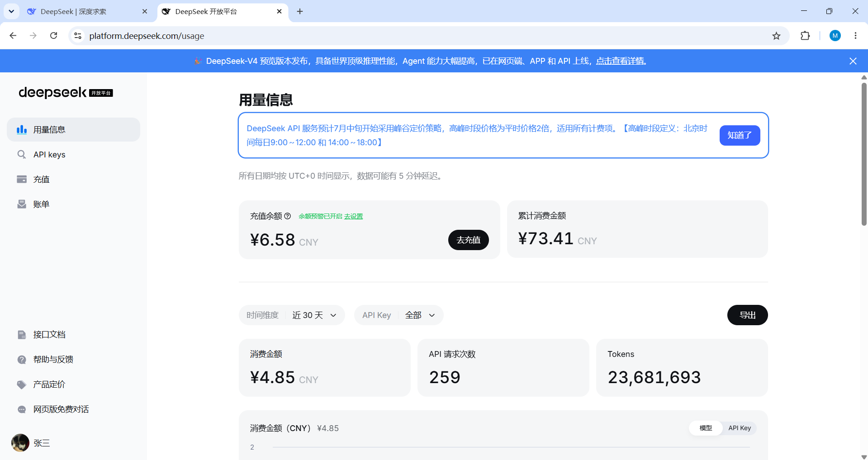Screen dimensions: 868x460
Task: Click the 用量信息 page heading
Action: pos(266,100)
